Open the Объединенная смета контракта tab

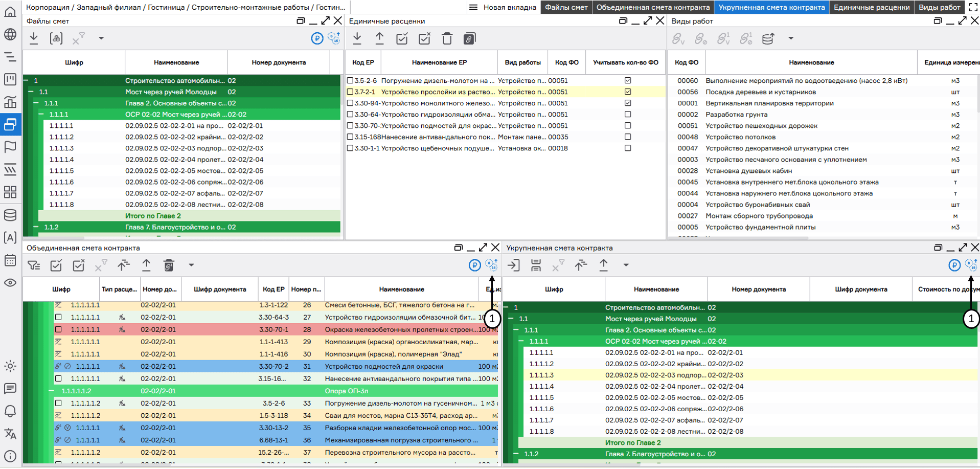[652, 7]
